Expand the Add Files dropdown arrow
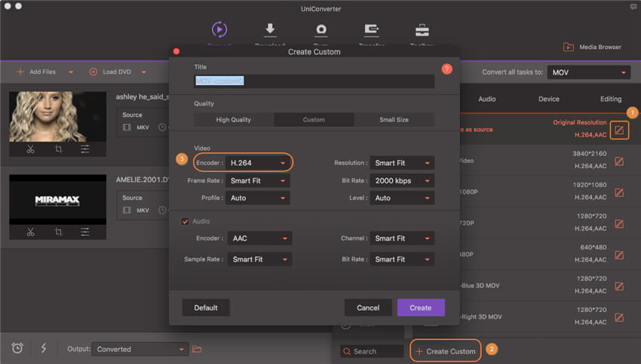641x364 pixels. click(x=71, y=72)
